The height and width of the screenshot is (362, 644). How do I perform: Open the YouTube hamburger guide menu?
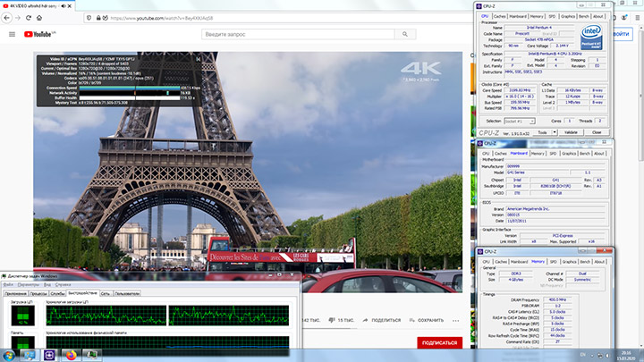tap(12, 34)
